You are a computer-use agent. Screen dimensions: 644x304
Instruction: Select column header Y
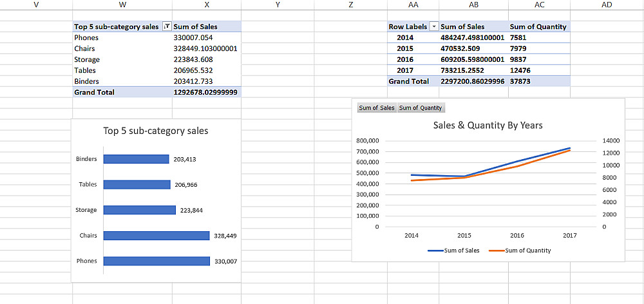(x=278, y=5)
